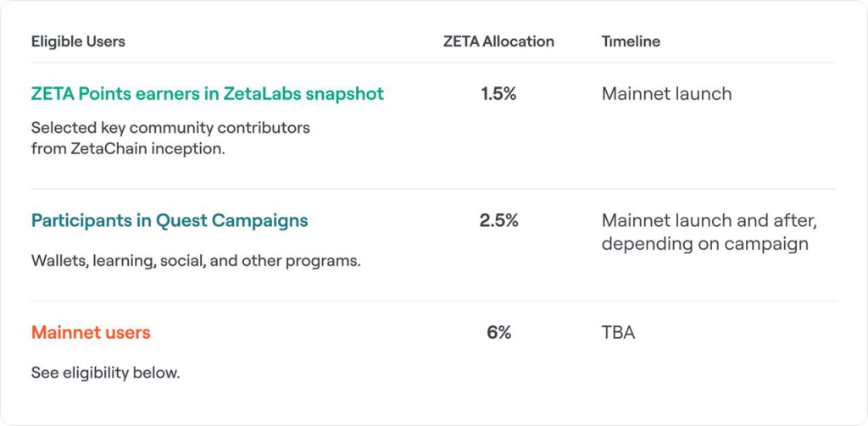Click the 6% allocation value
Viewport: 868px width, 426px height.
coord(498,333)
